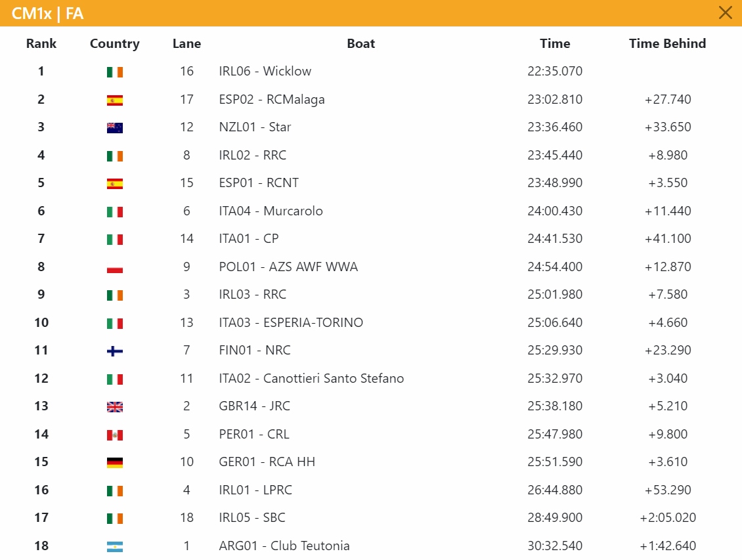Click the CM1x | FA title
This screenshot has width=742, height=560.
[47, 13]
